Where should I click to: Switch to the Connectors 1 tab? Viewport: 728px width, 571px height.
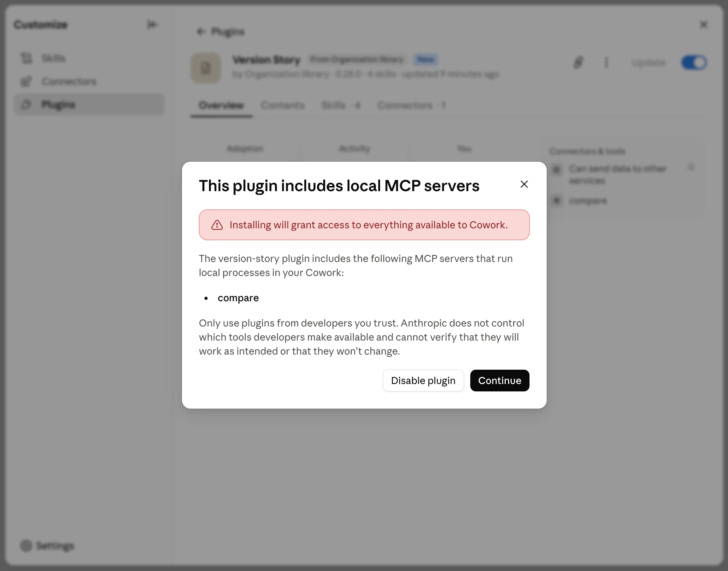click(411, 106)
